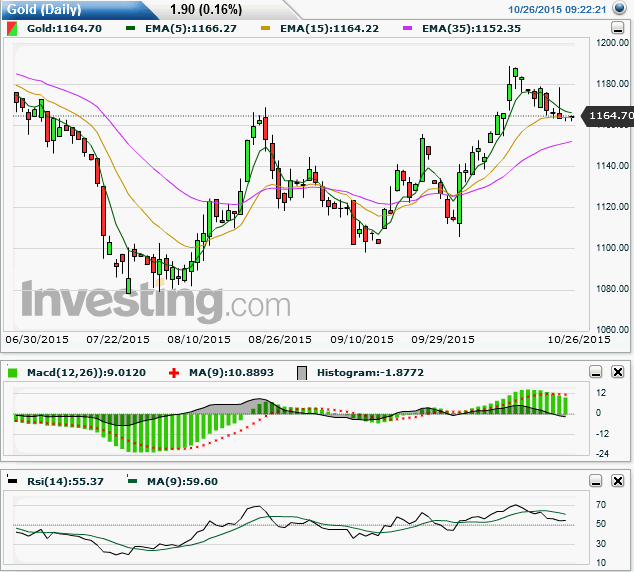
Task: Click the Rsi(14) black legend marker
Action: 13,481
